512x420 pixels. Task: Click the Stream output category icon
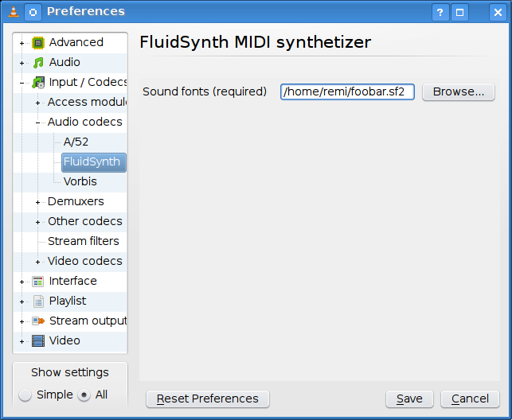coord(38,321)
